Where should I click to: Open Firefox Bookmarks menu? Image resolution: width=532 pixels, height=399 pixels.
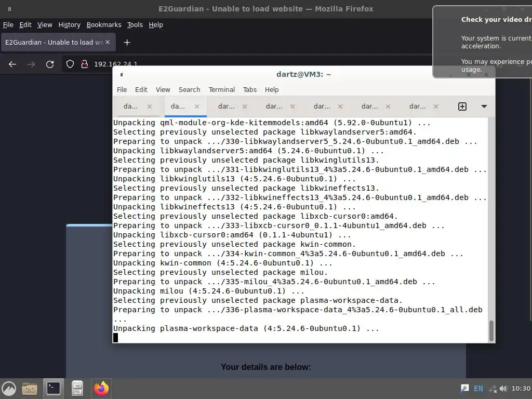pyautogui.click(x=104, y=25)
